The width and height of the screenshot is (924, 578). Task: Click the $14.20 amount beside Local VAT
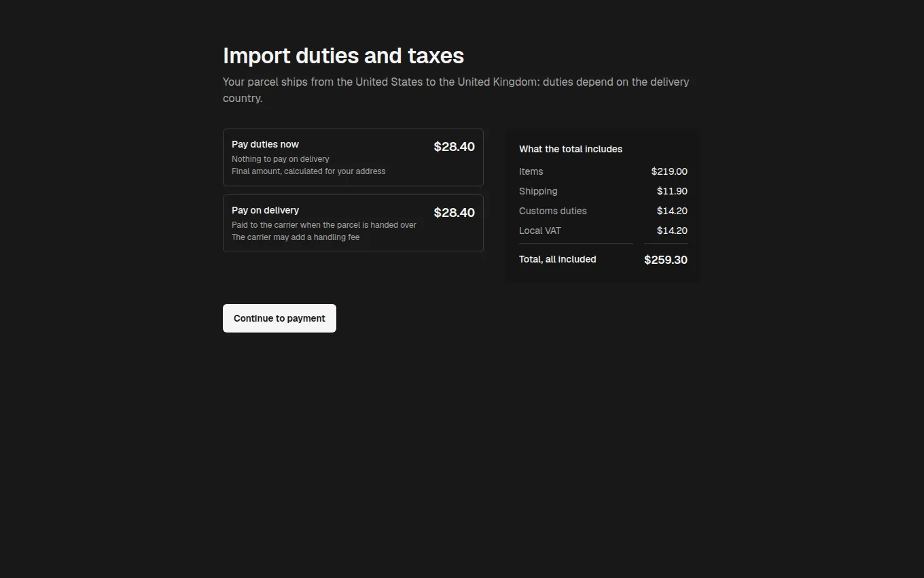tap(672, 231)
